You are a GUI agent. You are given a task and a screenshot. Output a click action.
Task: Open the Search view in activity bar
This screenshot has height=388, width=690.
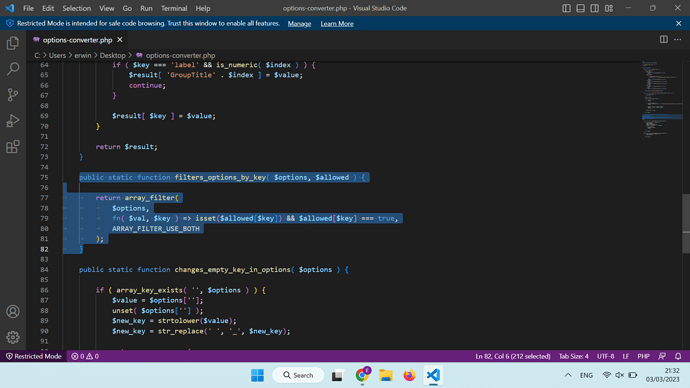pos(13,69)
